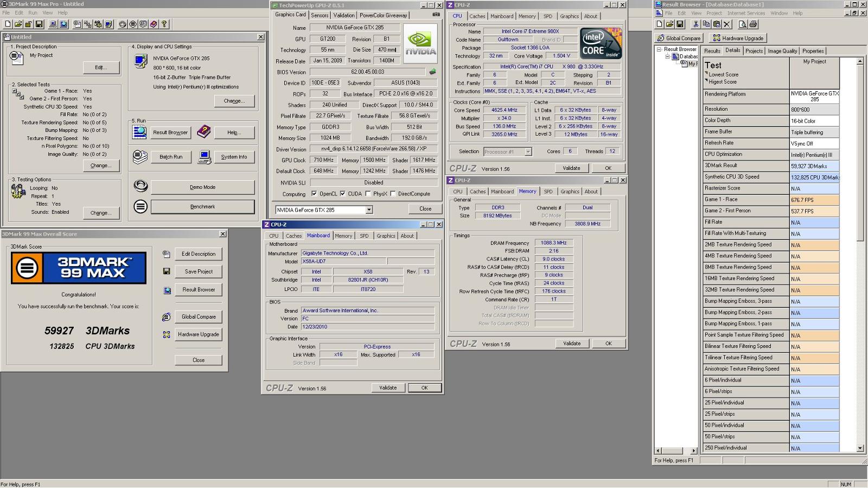Click the benchmark run icon in 3DMark toolbar
The width and height of the screenshot is (868, 488).
133,24
